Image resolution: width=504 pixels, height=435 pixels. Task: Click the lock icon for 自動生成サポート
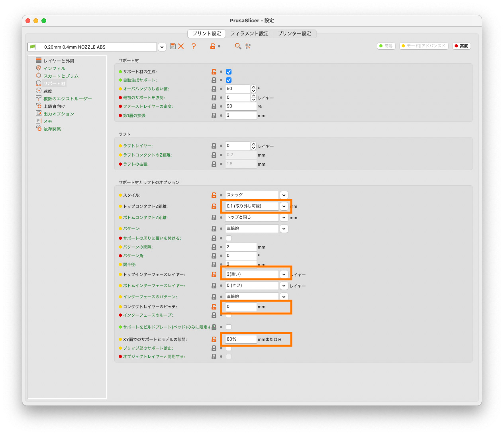[x=214, y=80]
